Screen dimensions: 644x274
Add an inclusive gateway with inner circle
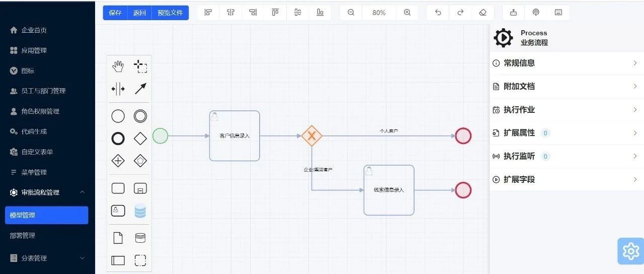pos(140,161)
